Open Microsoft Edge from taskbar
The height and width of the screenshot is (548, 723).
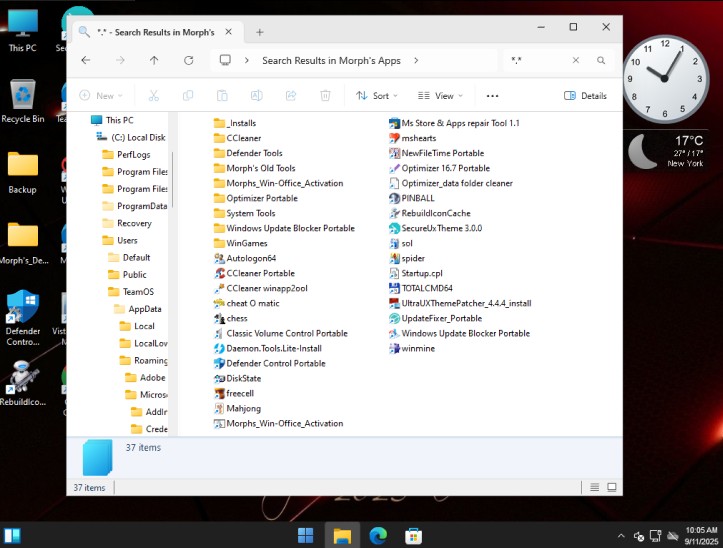click(x=378, y=536)
